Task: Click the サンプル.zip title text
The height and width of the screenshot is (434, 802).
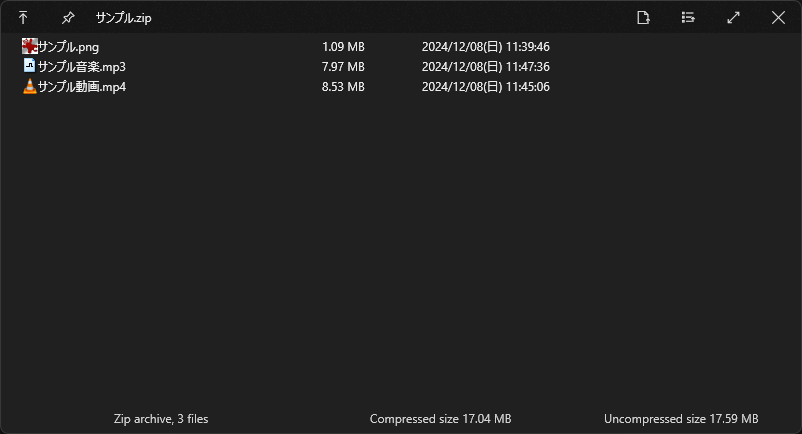Action: (123, 18)
